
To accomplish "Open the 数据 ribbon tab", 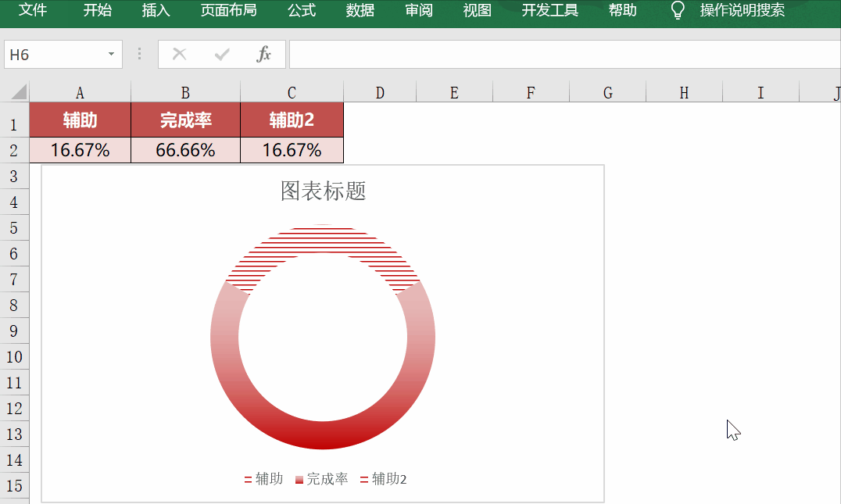I will coord(360,10).
